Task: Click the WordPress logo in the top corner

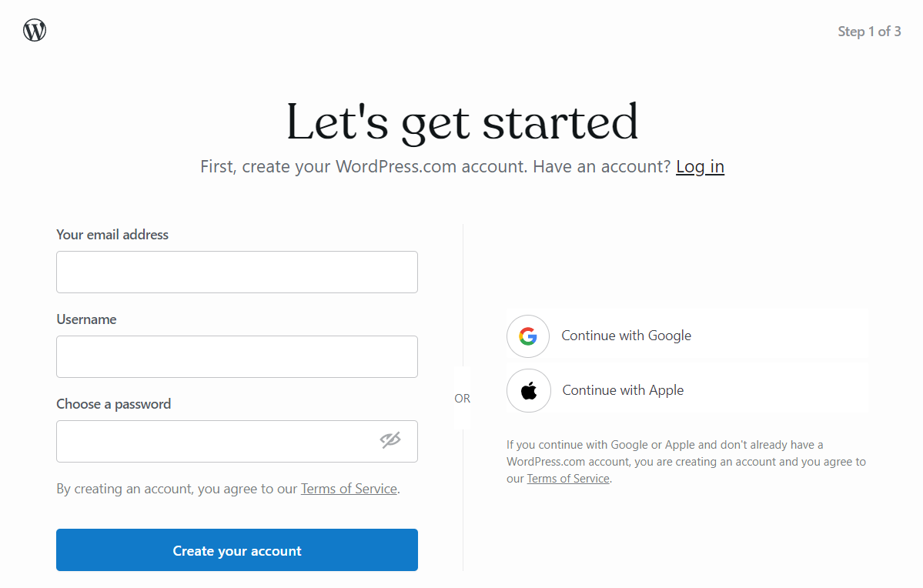Action: point(34,29)
